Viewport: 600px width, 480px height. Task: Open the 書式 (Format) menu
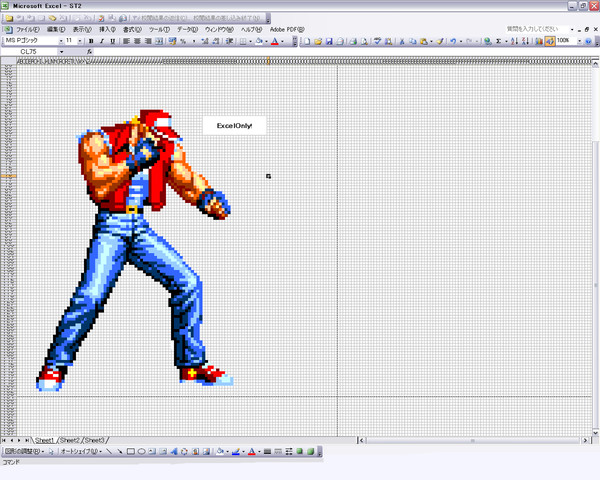(132, 29)
